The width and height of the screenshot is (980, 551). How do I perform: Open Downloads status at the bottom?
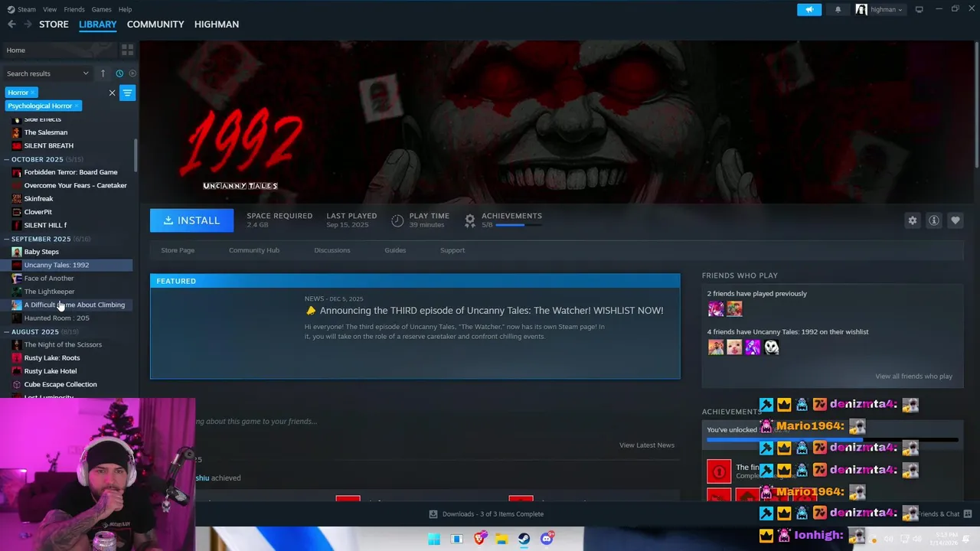[x=486, y=514]
